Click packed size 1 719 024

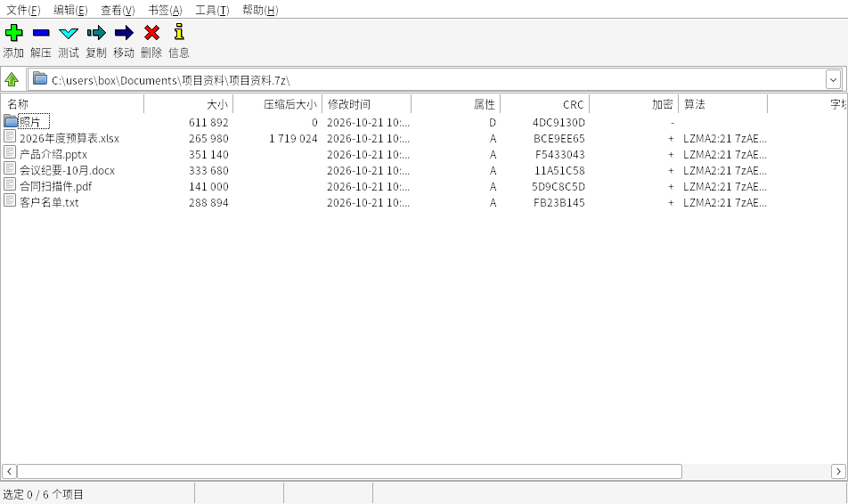pos(293,138)
